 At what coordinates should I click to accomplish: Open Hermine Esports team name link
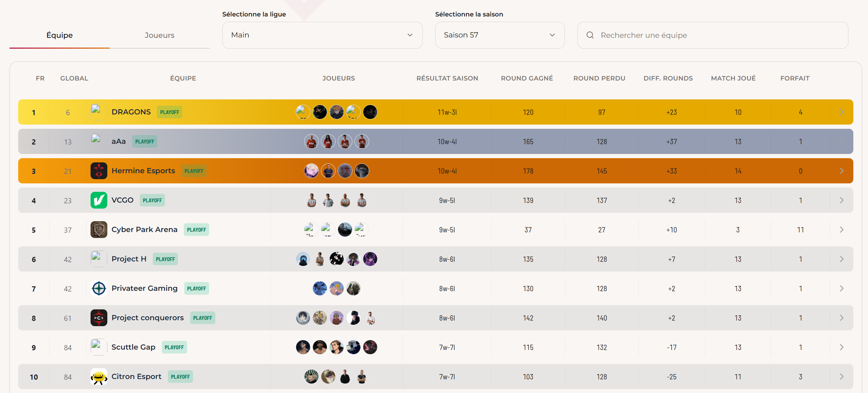tap(143, 171)
